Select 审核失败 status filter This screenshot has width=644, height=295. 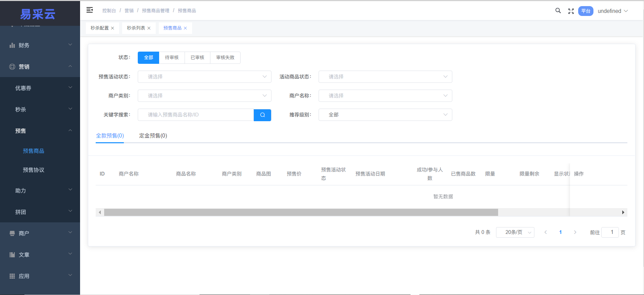pos(225,58)
